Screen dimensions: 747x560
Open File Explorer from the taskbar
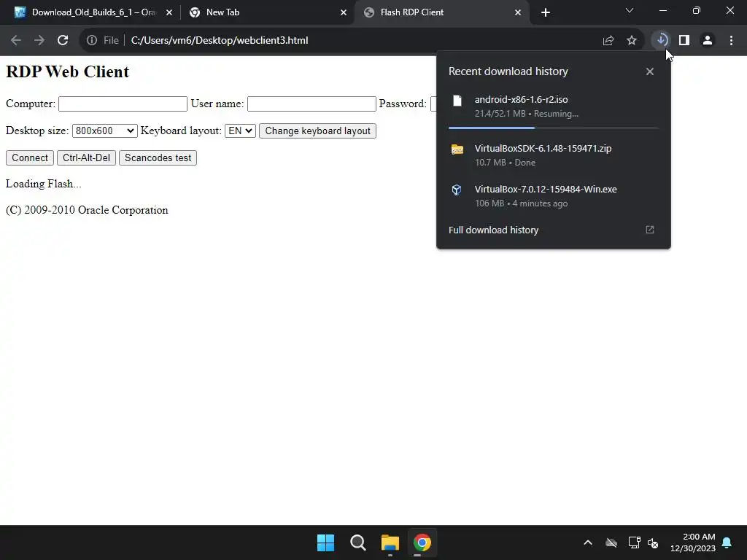pos(390,542)
